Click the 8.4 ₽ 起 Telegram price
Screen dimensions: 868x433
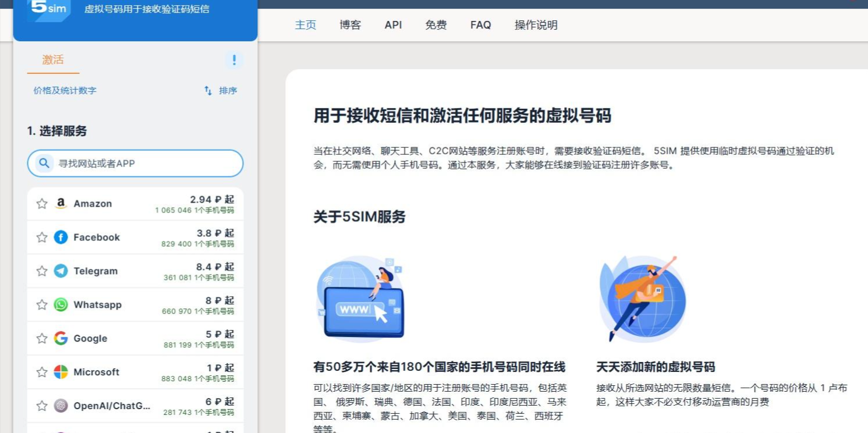pos(215,267)
